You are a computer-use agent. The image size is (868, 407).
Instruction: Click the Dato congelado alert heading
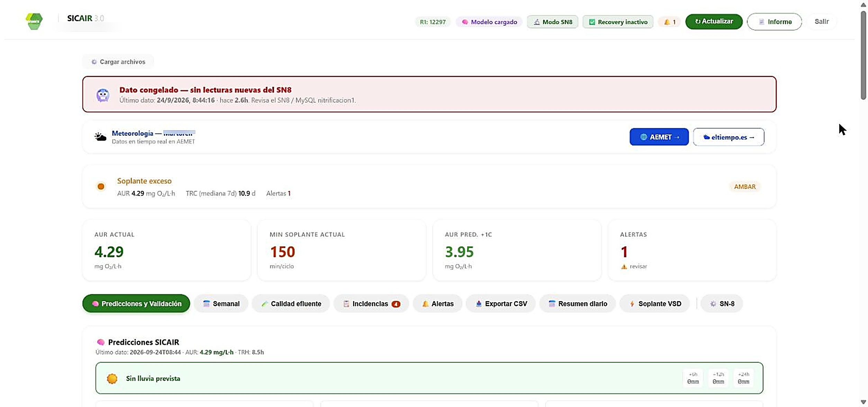point(205,90)
